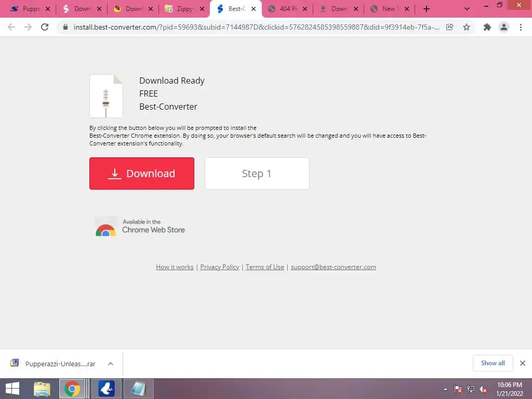
Task: Open the Terms of Use link
Action: pos(265,267)
